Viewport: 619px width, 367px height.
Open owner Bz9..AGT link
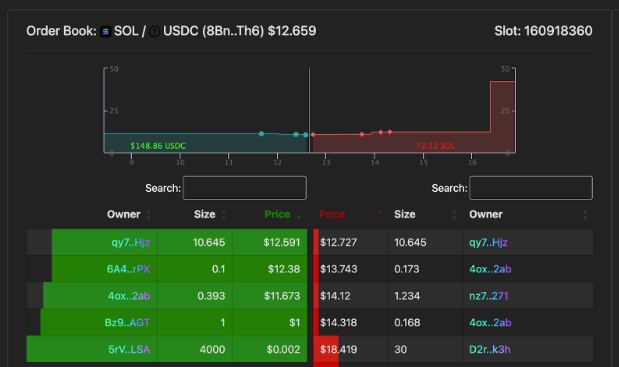(x=127, y=323)
